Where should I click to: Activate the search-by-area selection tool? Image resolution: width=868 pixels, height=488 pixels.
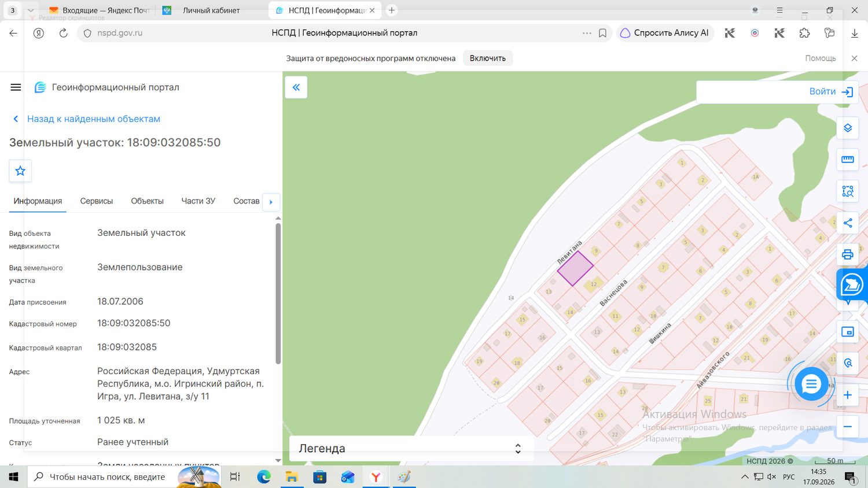[x=848, y=191]
